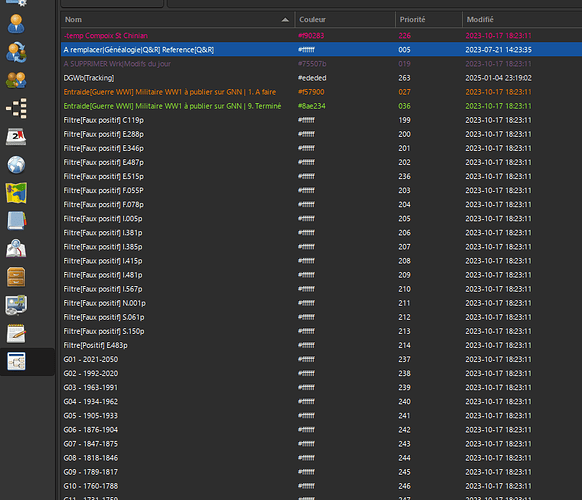The height and width of the screenshot is (500, 582).
Task: Open the Repositories cabinet icon
Action: click(x=16, y=277)
